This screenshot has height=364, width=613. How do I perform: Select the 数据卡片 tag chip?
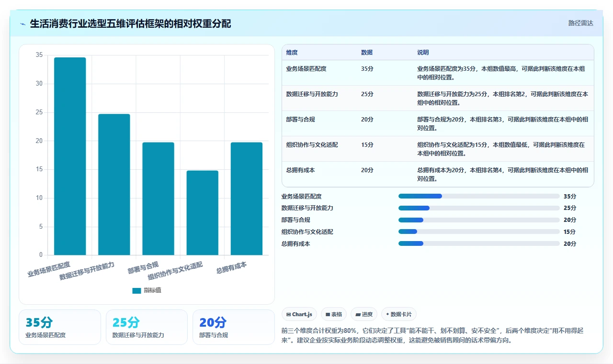coord(398,314)
